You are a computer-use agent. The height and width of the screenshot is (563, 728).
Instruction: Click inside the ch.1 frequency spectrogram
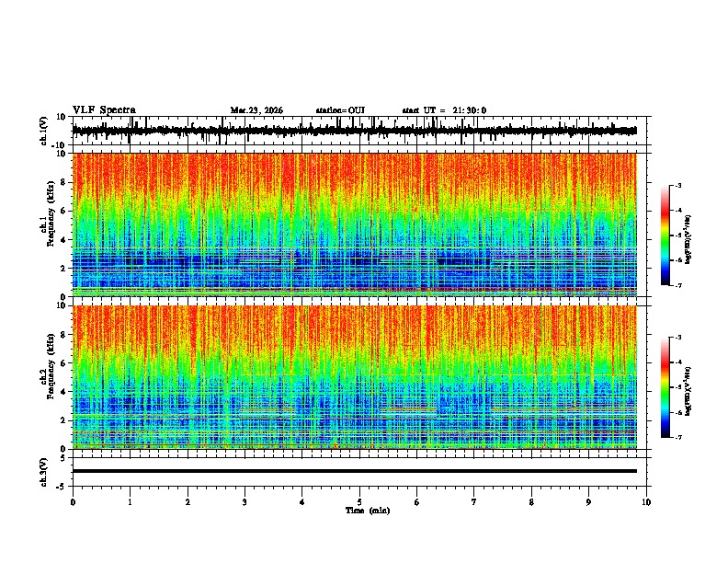click(354, 224)
